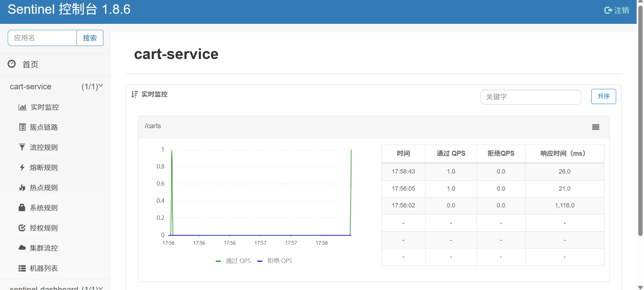Click the 响应时间 (ms) column header
Viewport: 644px width, 290px height.
pos(565,153)
